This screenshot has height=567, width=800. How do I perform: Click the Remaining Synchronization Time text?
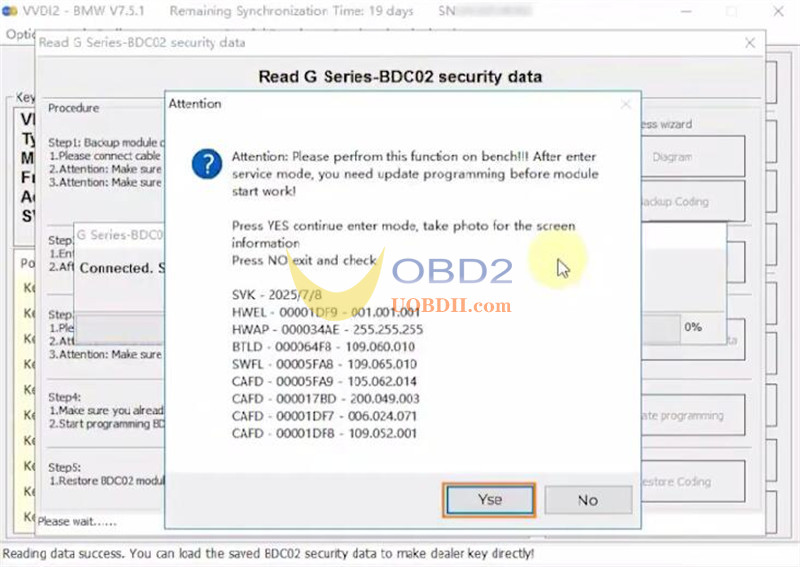click(x=291, y=11)
